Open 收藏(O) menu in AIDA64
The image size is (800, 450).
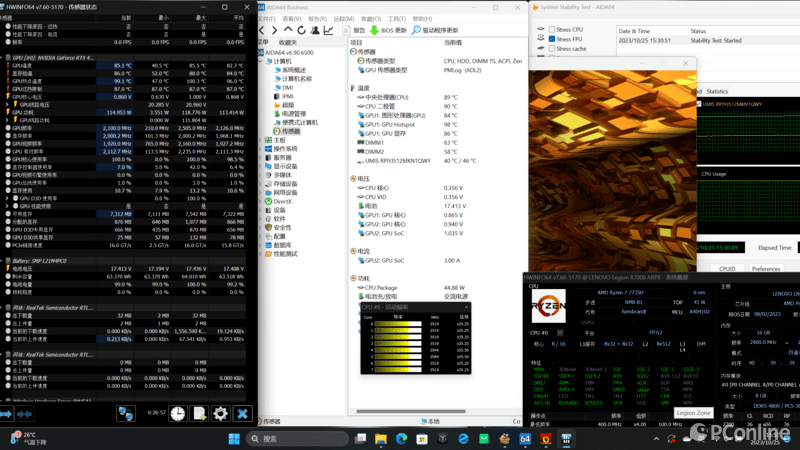point(371,19)
